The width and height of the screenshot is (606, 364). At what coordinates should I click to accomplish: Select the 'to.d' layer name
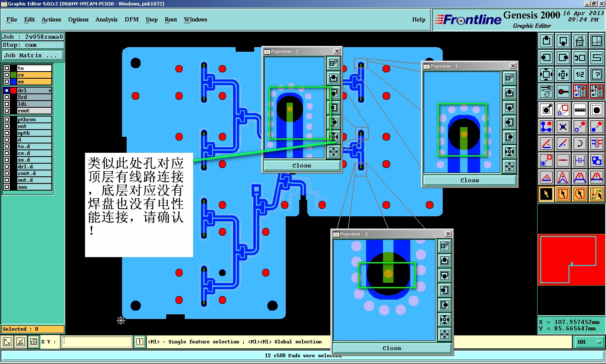pyautogui.click(x=35, y=146)
